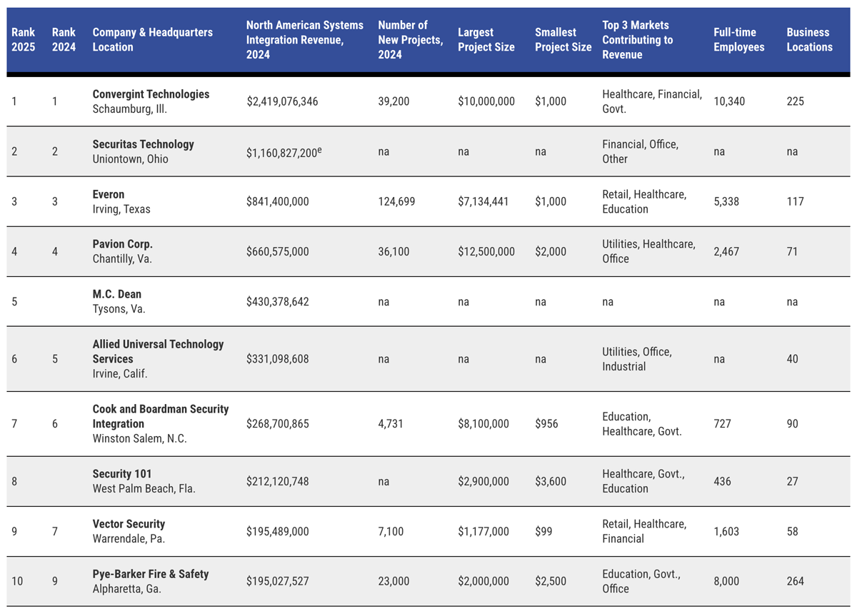
Task: Click largest project size $1,177,000
Action: (x=483, y=532)
